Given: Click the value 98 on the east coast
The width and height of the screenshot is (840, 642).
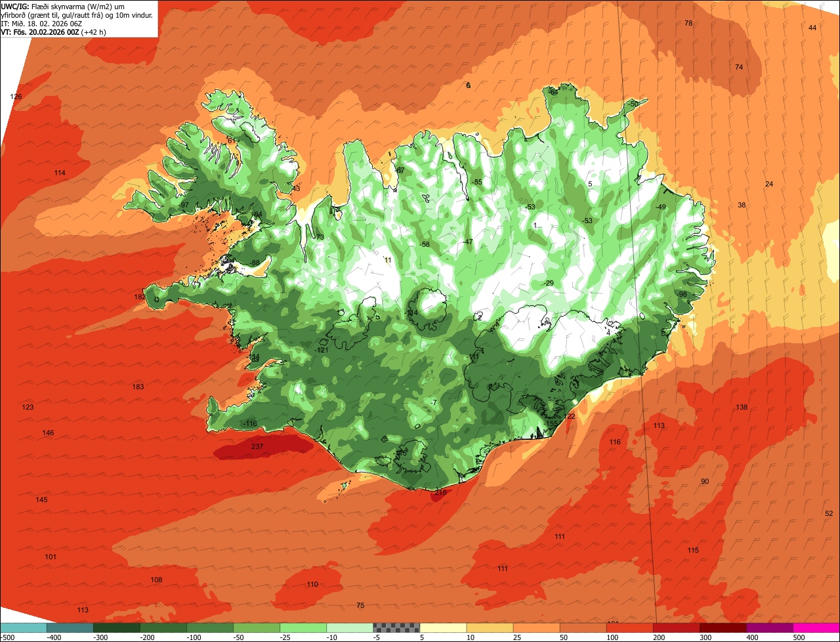Looking at the screenshot, I should [x=682, y=294].
